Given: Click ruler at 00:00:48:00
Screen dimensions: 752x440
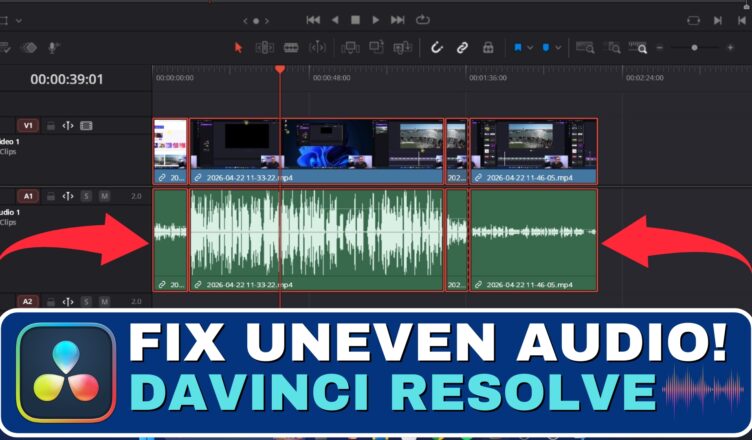Looking at the screenshot, I should coord(331,78).
